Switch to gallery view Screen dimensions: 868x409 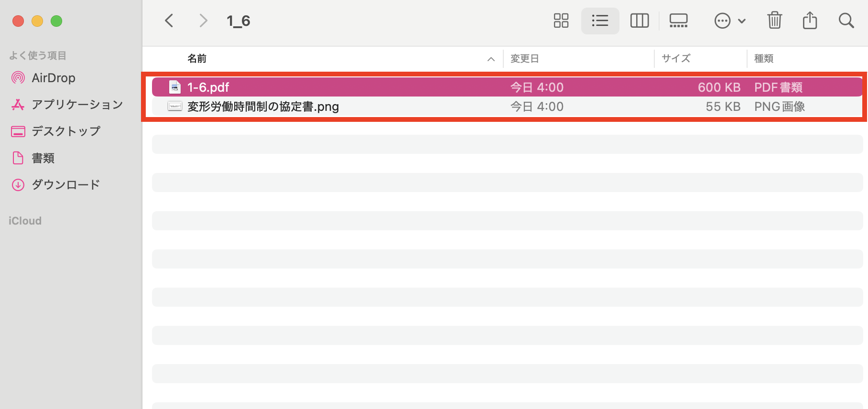679,21
